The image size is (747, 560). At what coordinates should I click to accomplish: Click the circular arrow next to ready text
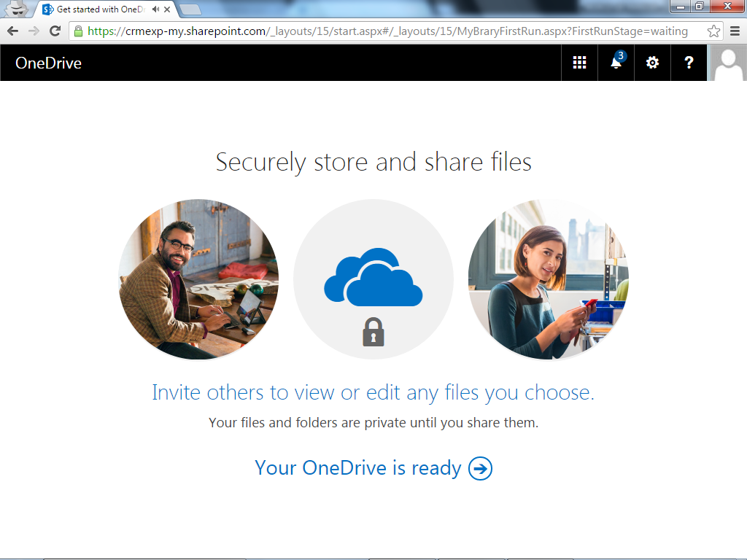[481, 467]
